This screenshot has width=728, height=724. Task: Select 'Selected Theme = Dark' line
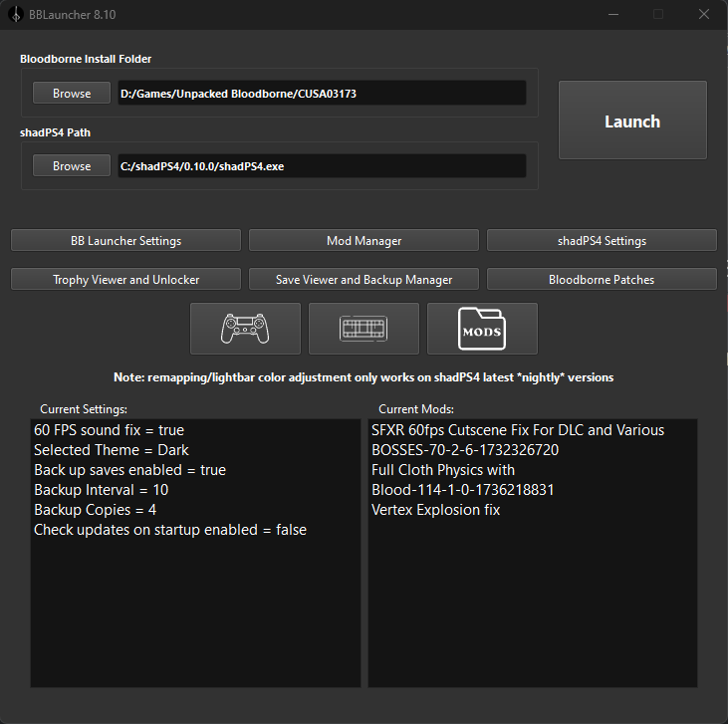click(x=111, y=450)
